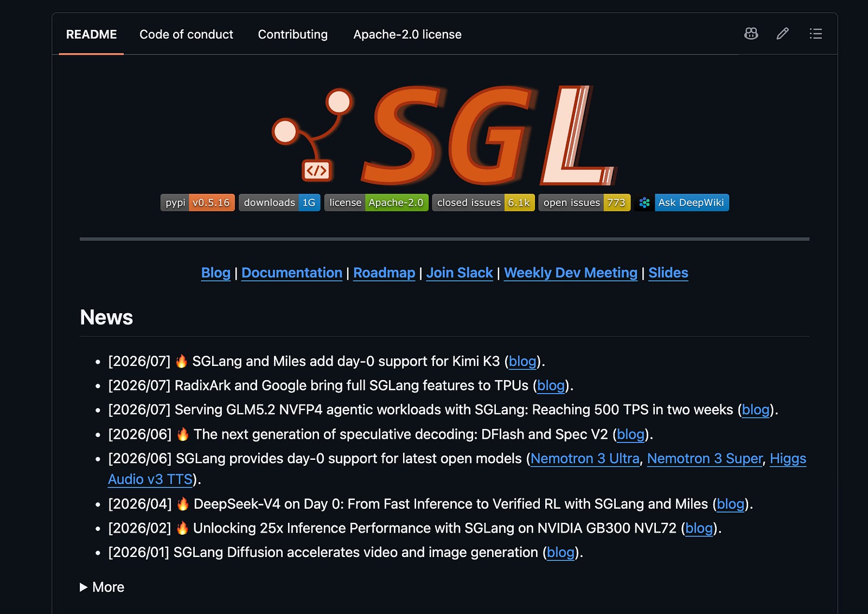Click the fire emoji beside DFlash news
This screenshot has width=868, height=614.
[x=183, y=434]
